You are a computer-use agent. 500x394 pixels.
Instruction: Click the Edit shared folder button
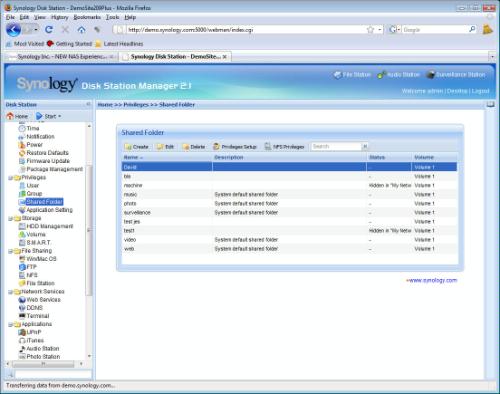tap(166, 147)
